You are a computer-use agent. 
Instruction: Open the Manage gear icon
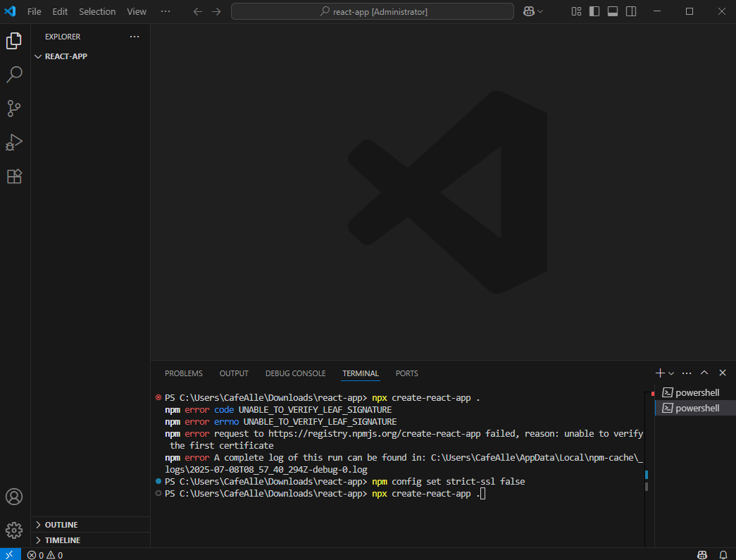coord(14,530)
